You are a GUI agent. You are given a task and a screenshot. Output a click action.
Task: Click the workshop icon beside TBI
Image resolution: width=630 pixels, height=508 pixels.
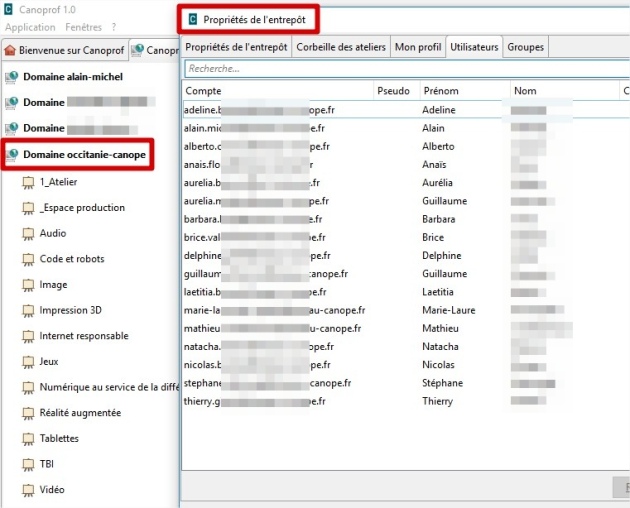click(x=28, y=465)
